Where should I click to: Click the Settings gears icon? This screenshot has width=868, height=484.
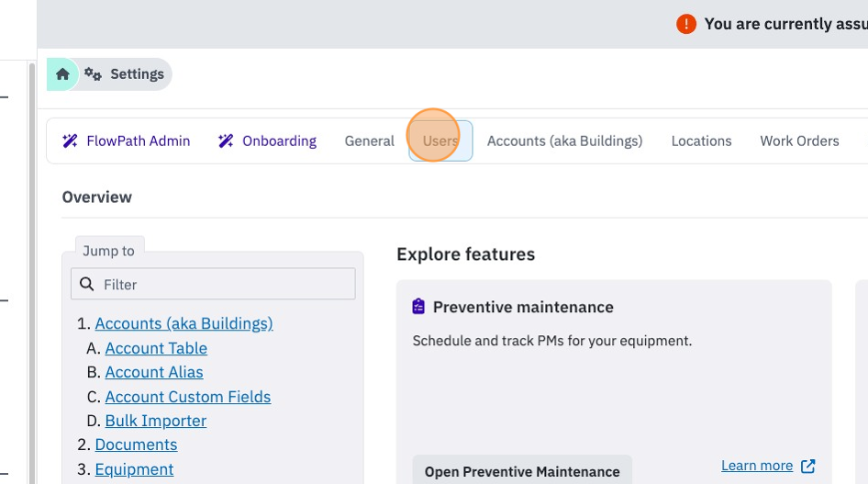[93, 74]
